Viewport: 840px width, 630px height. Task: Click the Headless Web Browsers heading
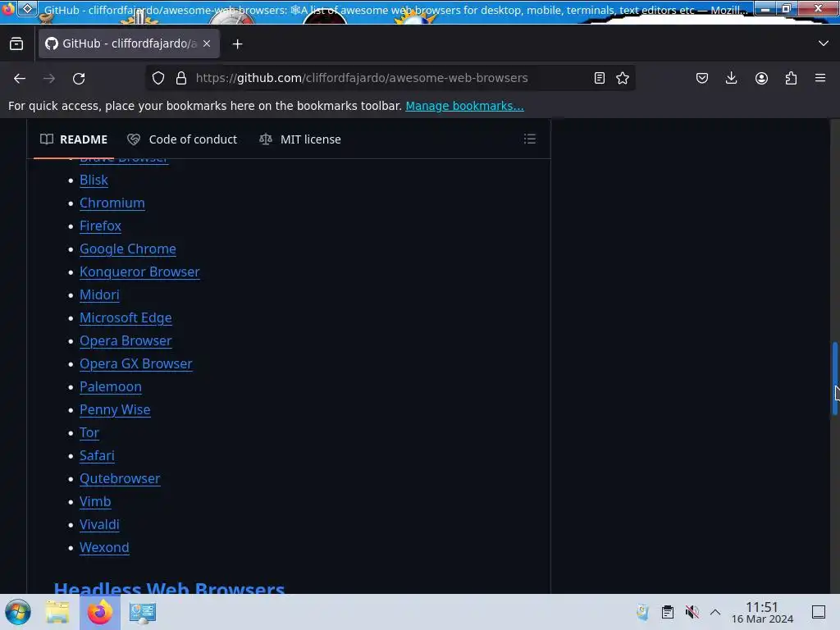coord(169,587)
